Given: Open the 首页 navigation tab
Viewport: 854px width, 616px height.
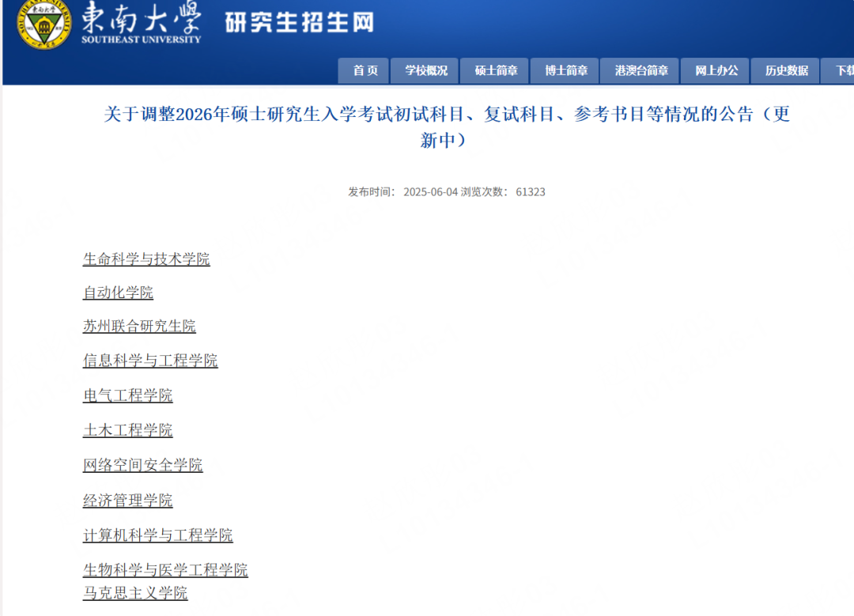Looking at the screenshot, I should pos(363,71).
